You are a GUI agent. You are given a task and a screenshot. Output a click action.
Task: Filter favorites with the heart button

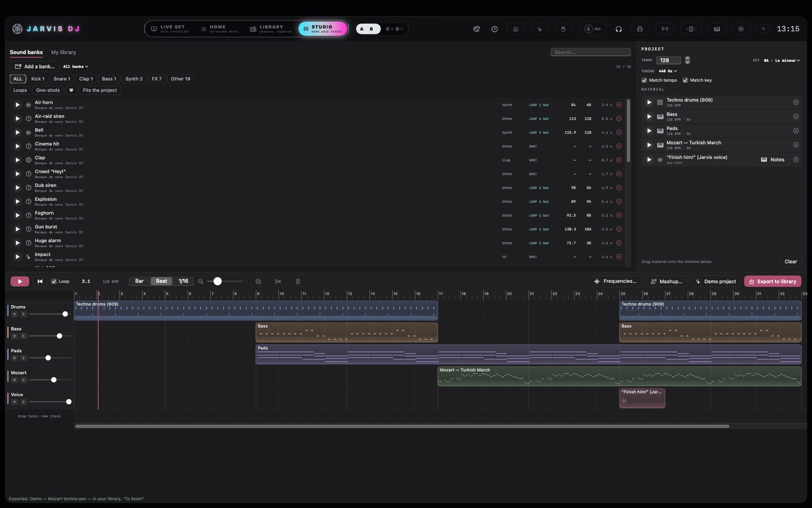[x=71, y=90]
